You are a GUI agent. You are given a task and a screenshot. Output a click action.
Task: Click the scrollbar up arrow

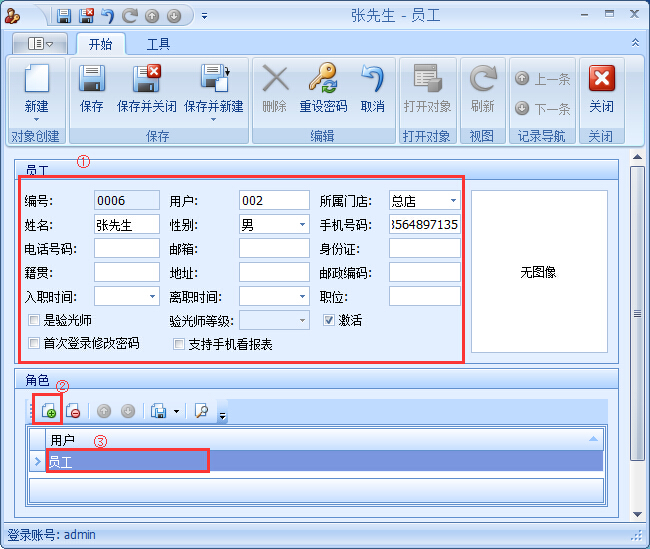click(637, 157)
